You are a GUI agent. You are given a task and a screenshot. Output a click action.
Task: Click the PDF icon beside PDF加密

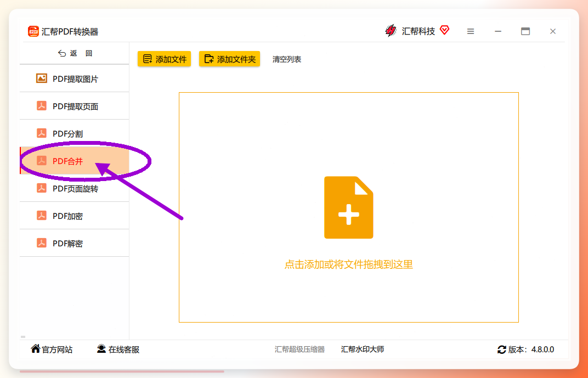pos(42,215)
